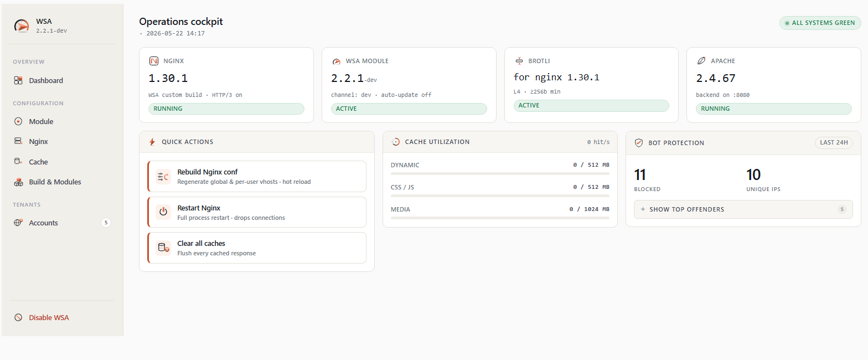Click the 'for nginx 1.30.1' Brotli text

pos(556,77)
